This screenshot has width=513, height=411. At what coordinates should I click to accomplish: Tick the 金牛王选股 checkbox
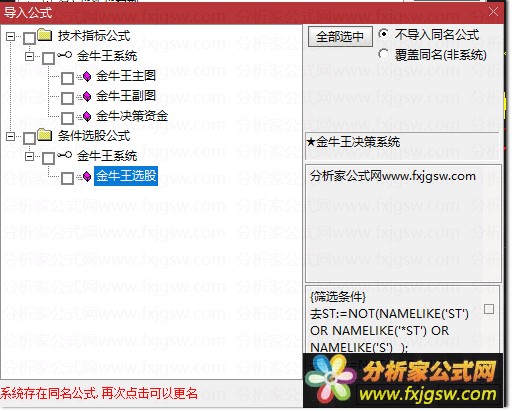pyautogui.click(x=68, y=178)
